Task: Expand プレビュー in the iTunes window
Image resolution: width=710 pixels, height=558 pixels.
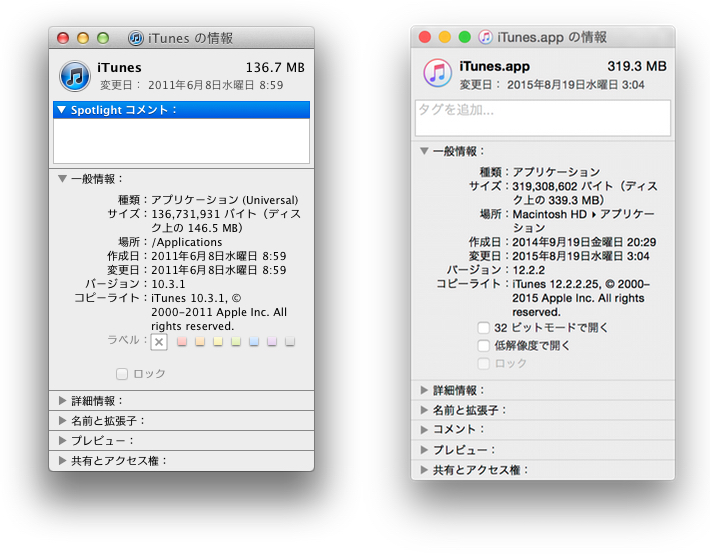Action: tap(62, 440)
